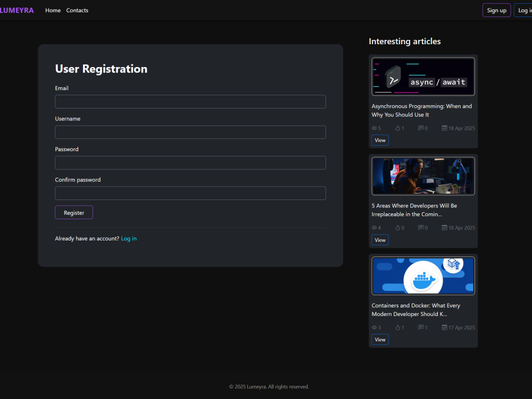The width and height of the screenshot is (532, 399).
Task: Click the calendar icon next to 17 Apr 2025
Action: point(444,327)
